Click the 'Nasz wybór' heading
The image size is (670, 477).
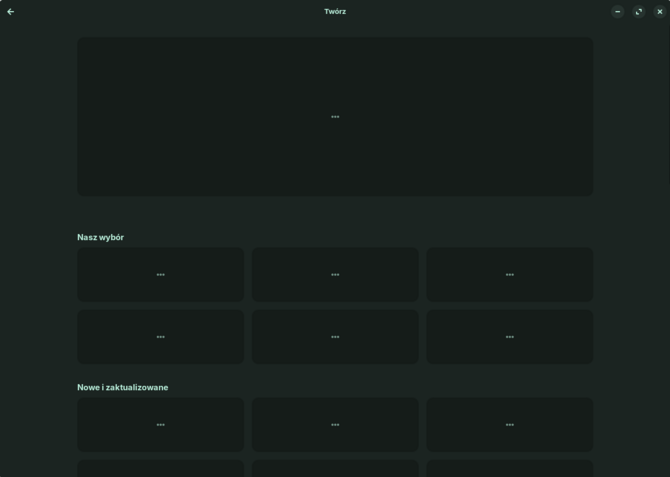100,237
